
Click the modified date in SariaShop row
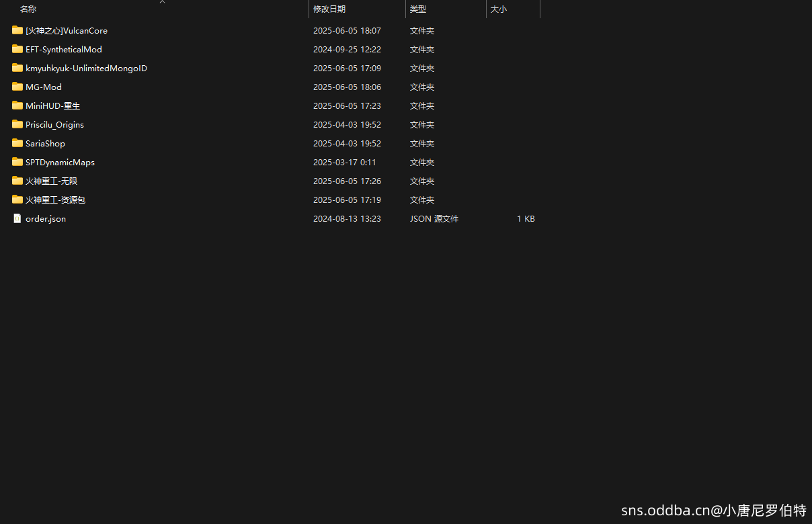point(347,143)
